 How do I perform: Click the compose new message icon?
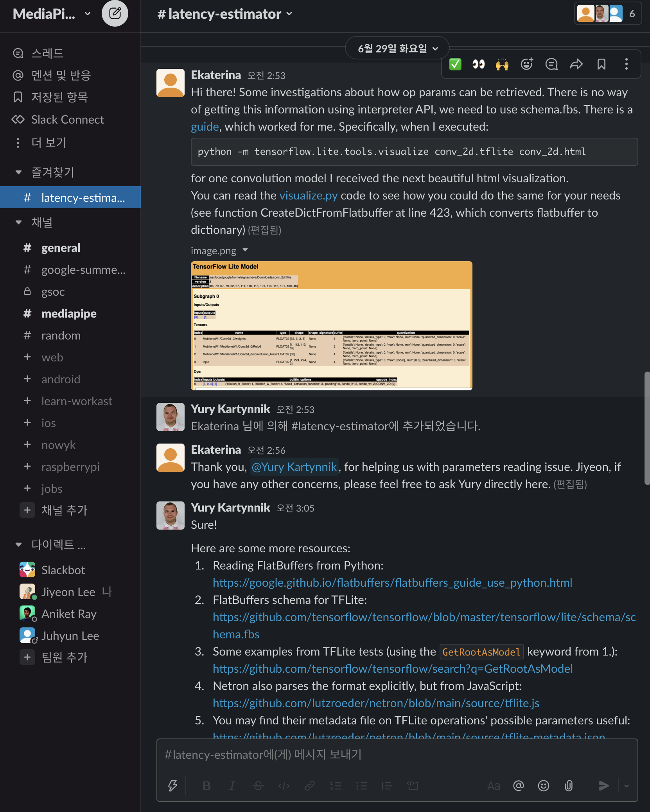point(115,14)
